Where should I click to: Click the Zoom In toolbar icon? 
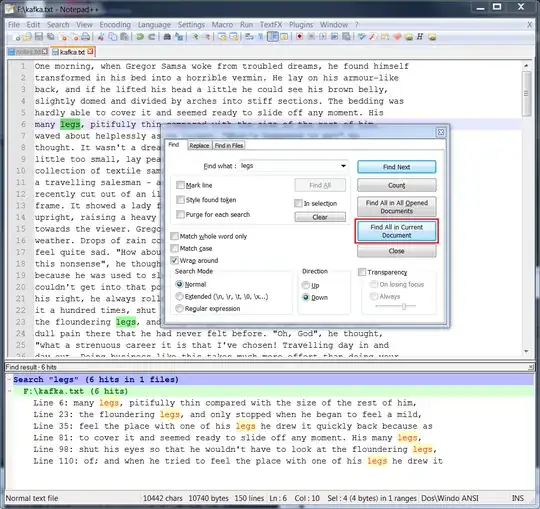(x=195, y=37)
